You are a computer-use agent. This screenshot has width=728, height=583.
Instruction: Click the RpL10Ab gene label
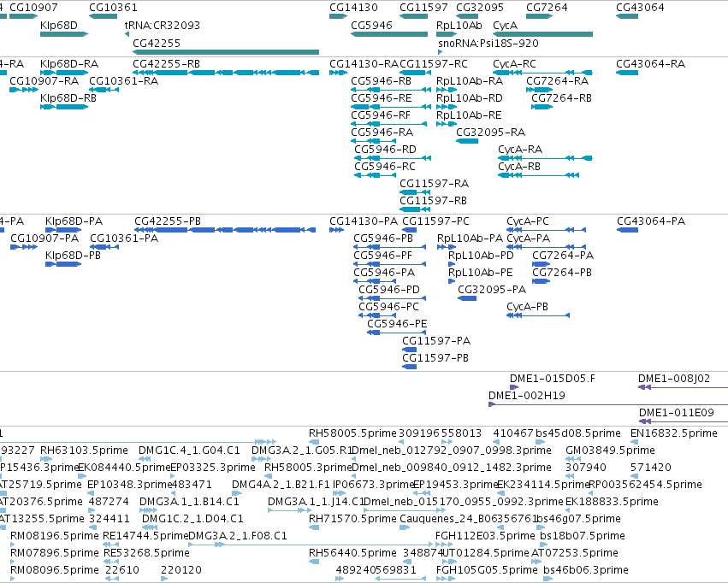459,25
